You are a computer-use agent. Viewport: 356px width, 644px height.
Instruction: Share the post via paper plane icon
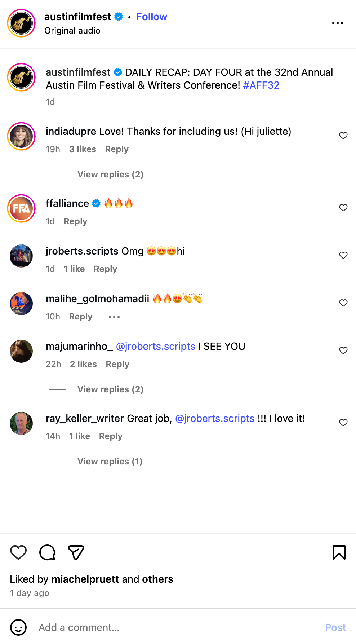coord(76,552)
